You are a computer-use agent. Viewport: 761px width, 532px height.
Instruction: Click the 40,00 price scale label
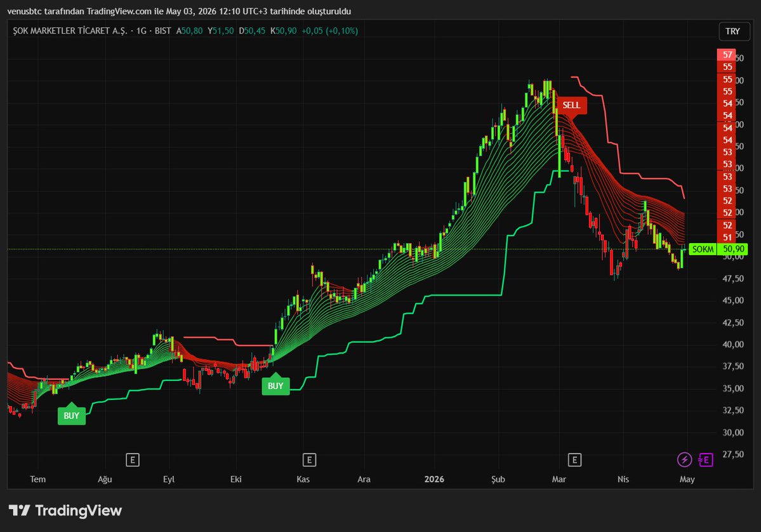tap(733, 344)
